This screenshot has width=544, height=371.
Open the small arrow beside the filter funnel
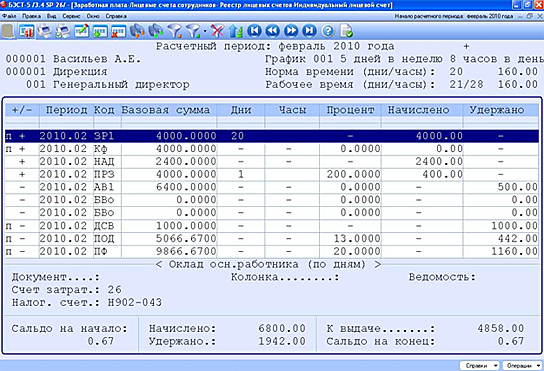[205, 32]
